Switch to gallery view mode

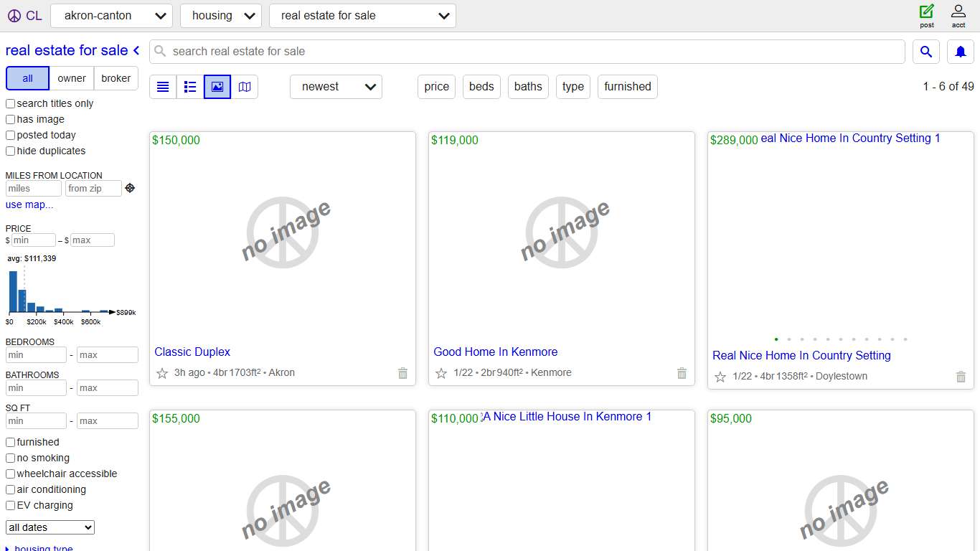click(217, 86)
